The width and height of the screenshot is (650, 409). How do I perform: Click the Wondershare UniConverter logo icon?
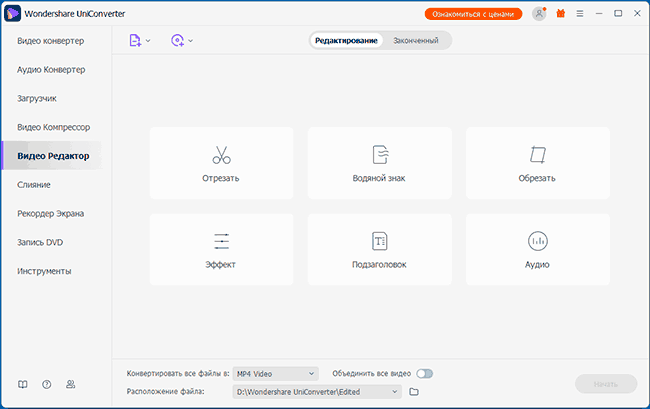[x=12, y=13]
